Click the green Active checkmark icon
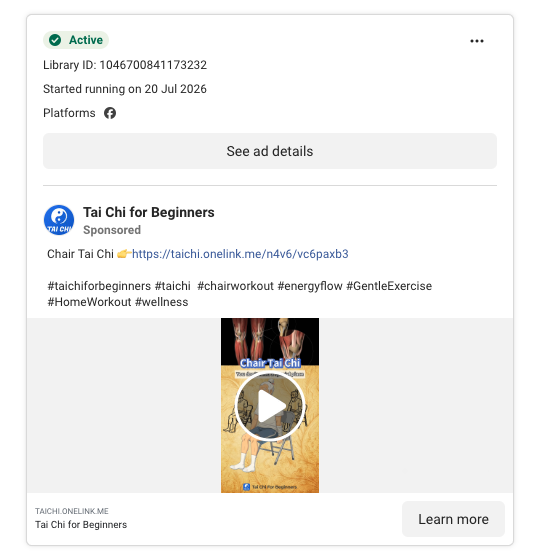The height and width of the screenshot is (560, 540). (55, 40)
